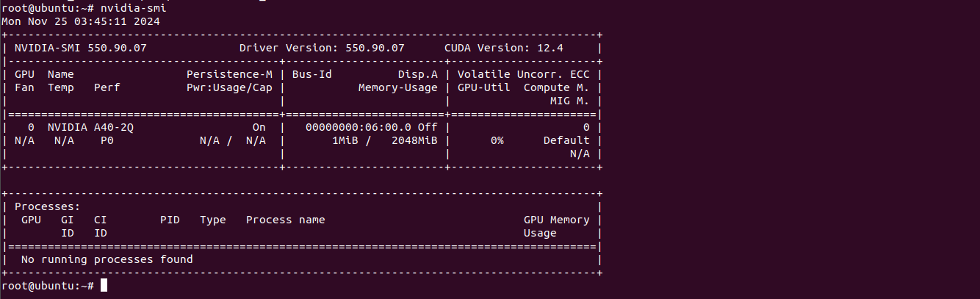The height and width of the screenshot is (299, 980).
Task: Click the timestamp Mon Nov 25 03:45:11 2024
Action: click(81, 21)
